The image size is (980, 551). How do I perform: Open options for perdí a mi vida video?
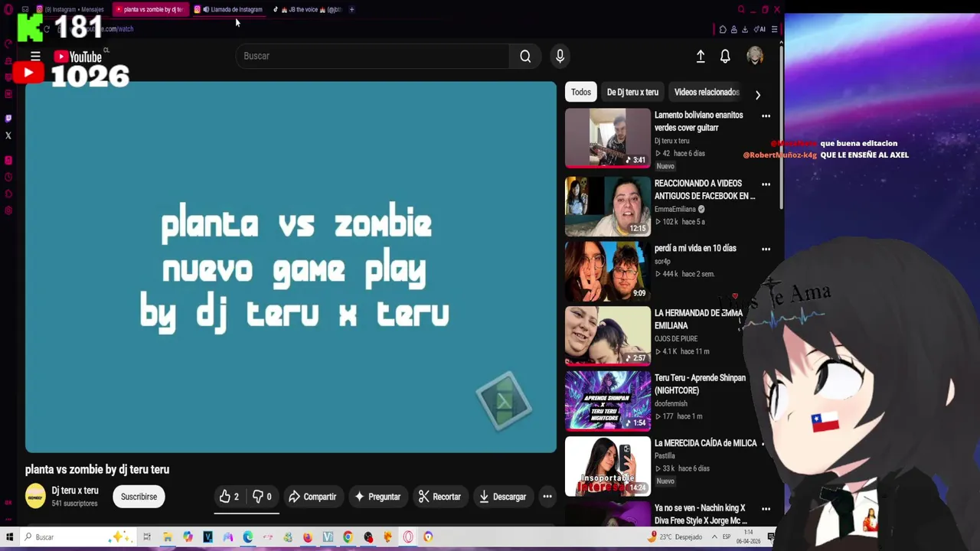point(766,249)
